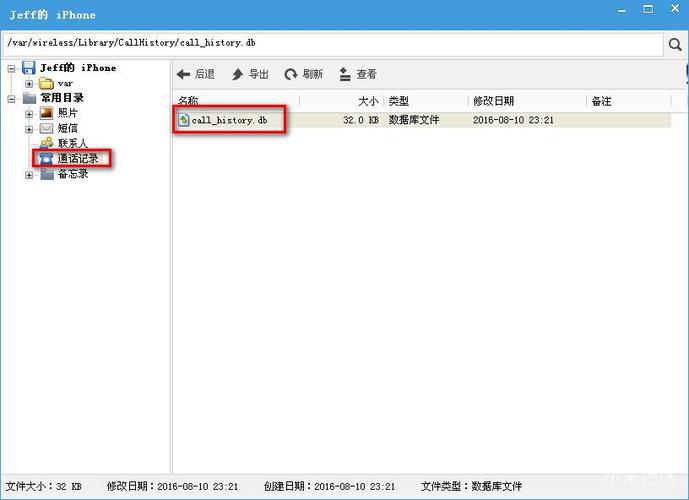Open the 短信 tree item
The height and width of the screenshot is (500, 689).
pos(68,128)
